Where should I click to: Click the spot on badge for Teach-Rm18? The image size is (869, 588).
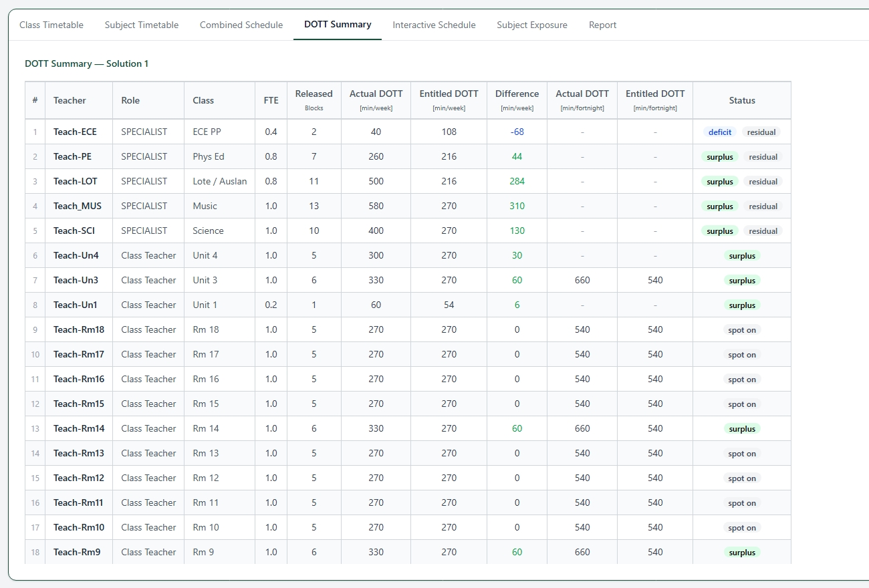tap(742, 330)
